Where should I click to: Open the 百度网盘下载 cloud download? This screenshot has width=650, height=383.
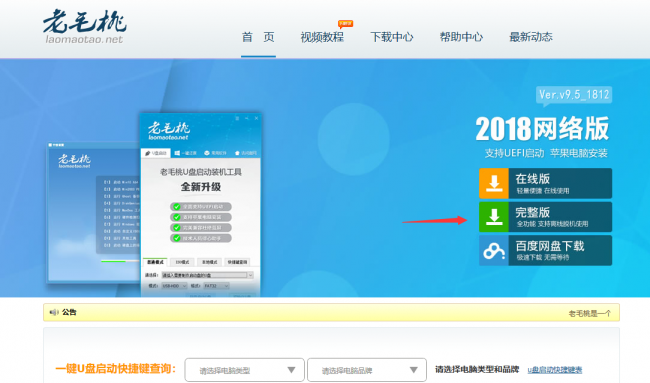(545, 250)
